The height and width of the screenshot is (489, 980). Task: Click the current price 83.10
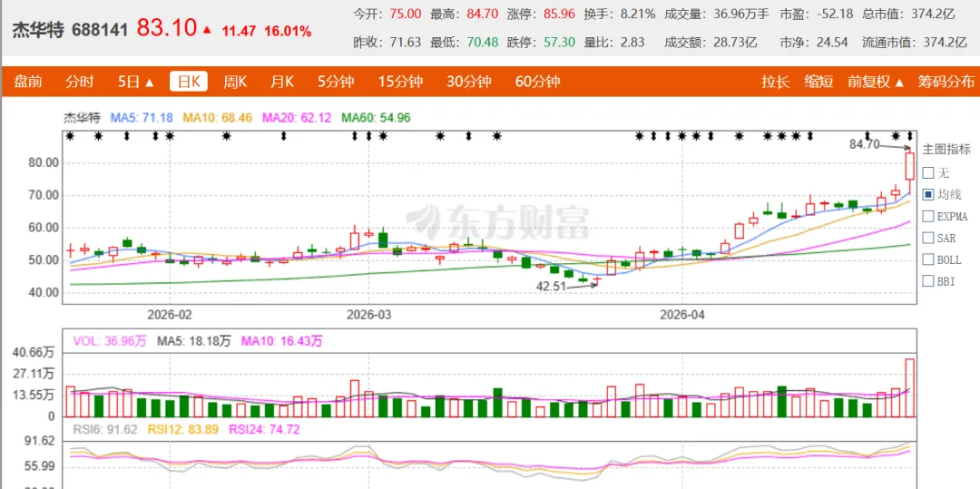click(167, 28)
